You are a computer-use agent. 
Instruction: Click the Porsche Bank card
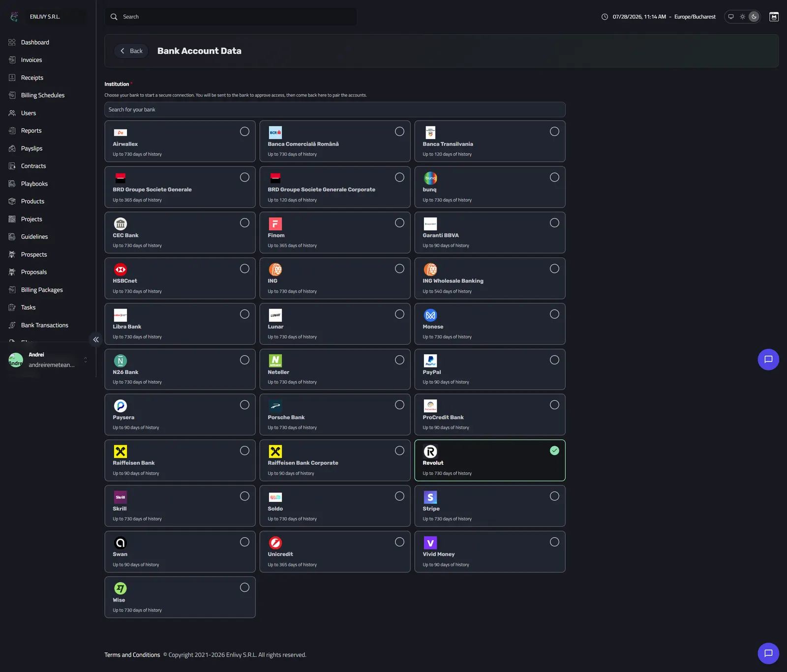(x=335, y=415)
